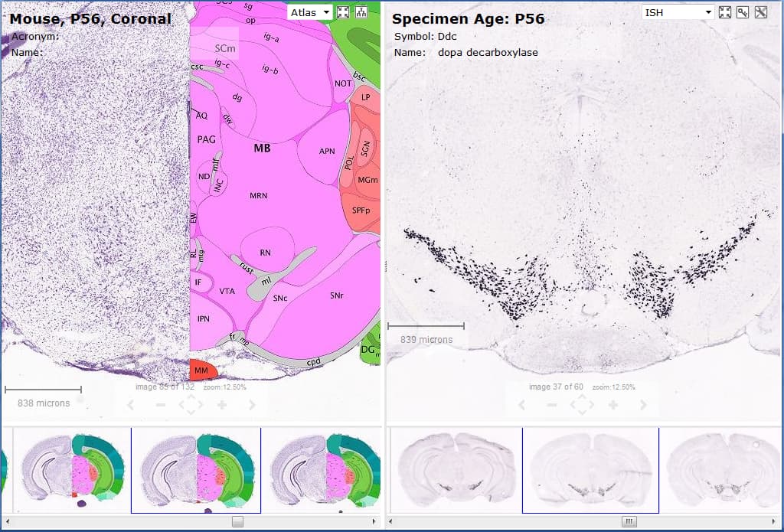
Task: Fit ISH image to full view icon
Action: (725, 12)
